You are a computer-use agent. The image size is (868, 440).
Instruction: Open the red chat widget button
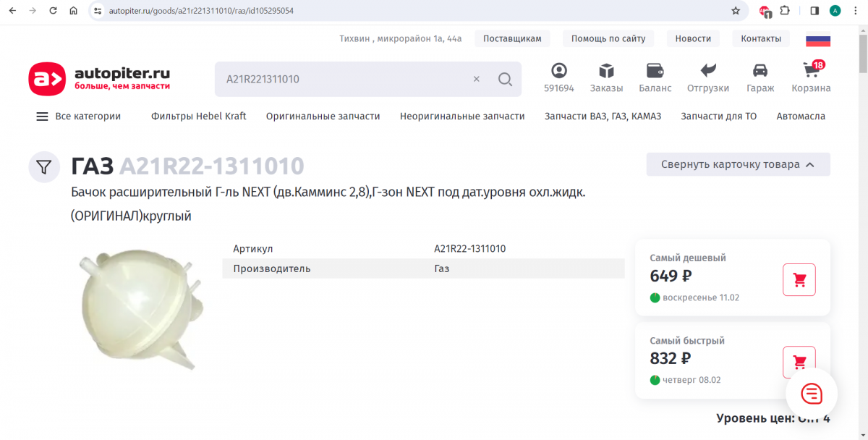click(x=812, y=394)
